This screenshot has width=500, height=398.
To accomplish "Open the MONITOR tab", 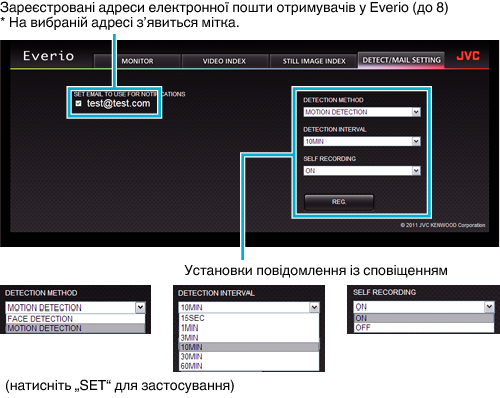I will 137,61.
